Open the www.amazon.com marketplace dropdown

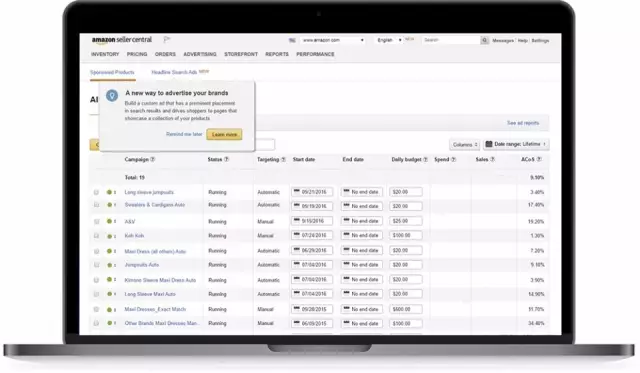[333, 40]
